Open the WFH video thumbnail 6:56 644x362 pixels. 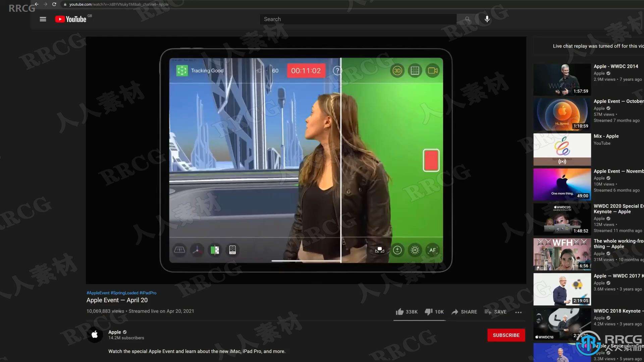click(x=562, y=254)
